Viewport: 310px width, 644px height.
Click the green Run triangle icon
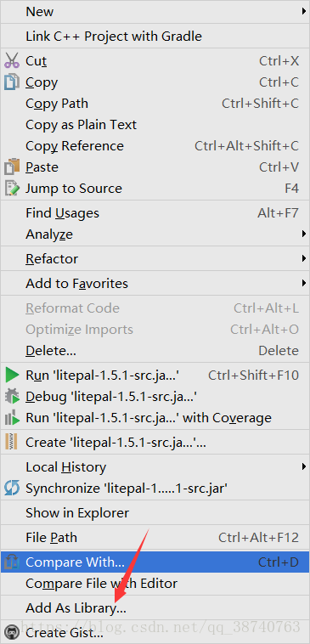click(x=12, y=375)
